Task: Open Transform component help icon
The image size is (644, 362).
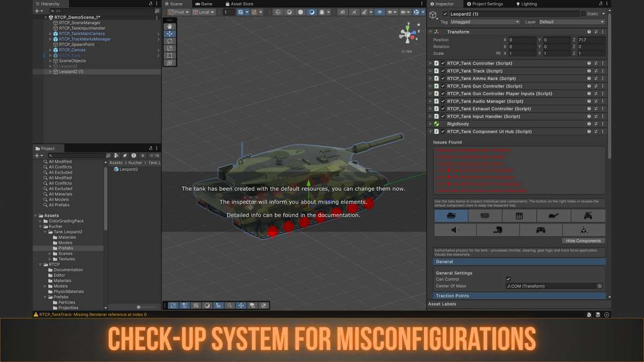Action: 589,32
